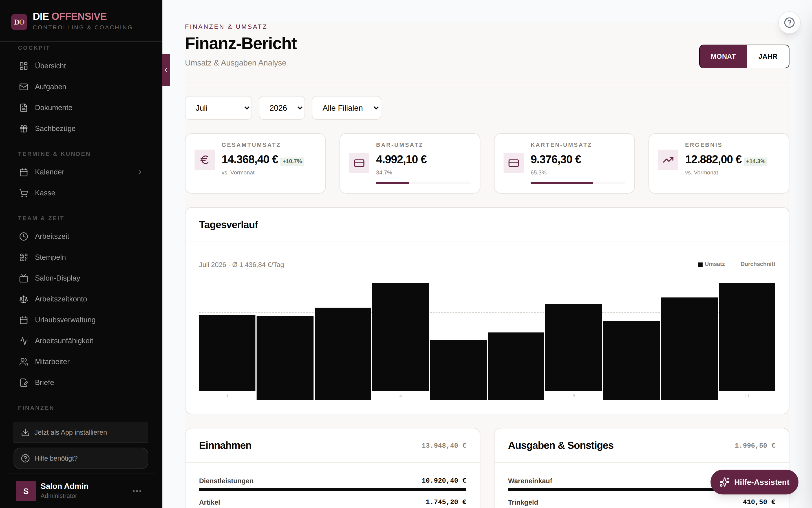
Task: Click the Euro icon on Gesamtumsatz card
Action: pos(205,159)
